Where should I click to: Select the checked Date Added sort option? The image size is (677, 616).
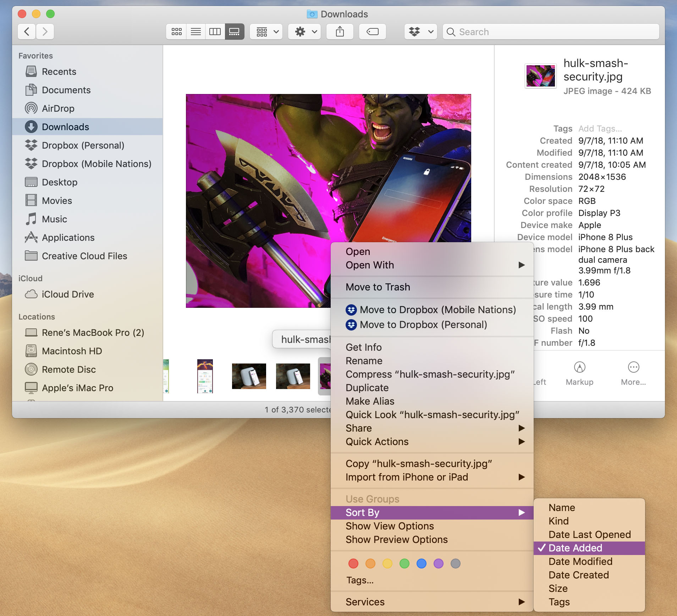tap(589, 548)
